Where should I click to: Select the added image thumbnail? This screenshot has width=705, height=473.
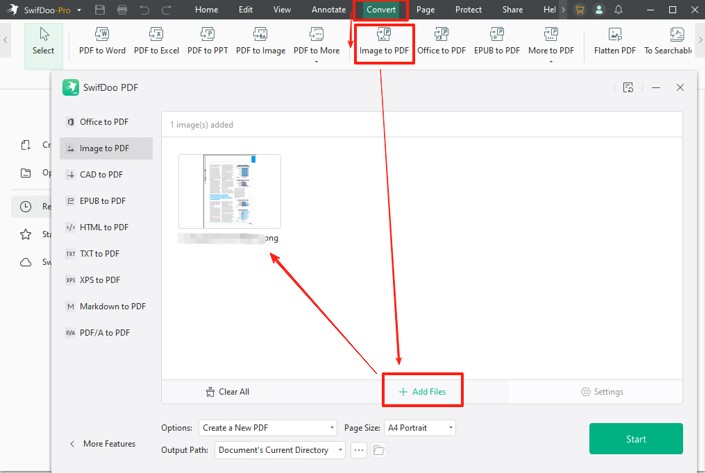230,192
